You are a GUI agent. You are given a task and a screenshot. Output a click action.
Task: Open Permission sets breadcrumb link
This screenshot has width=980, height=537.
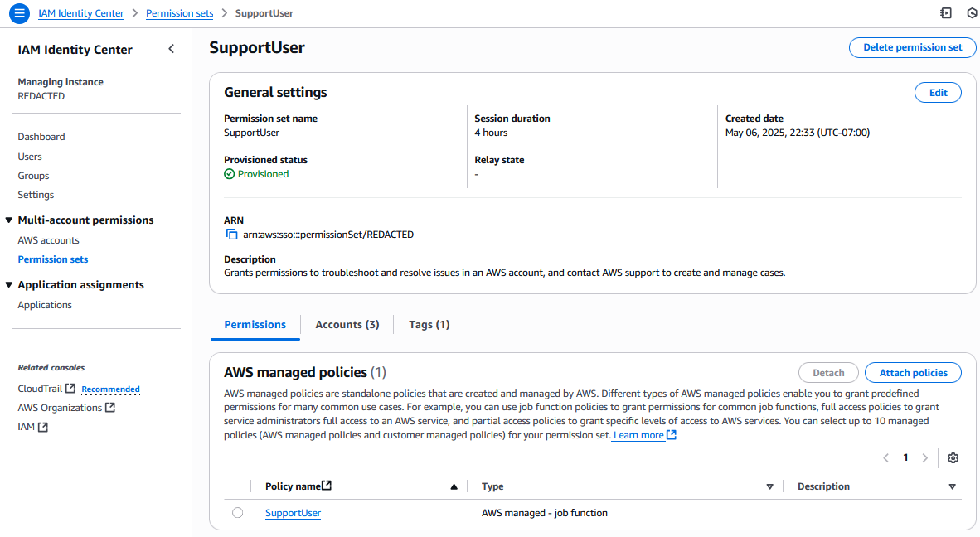click(x=179, y=13)
